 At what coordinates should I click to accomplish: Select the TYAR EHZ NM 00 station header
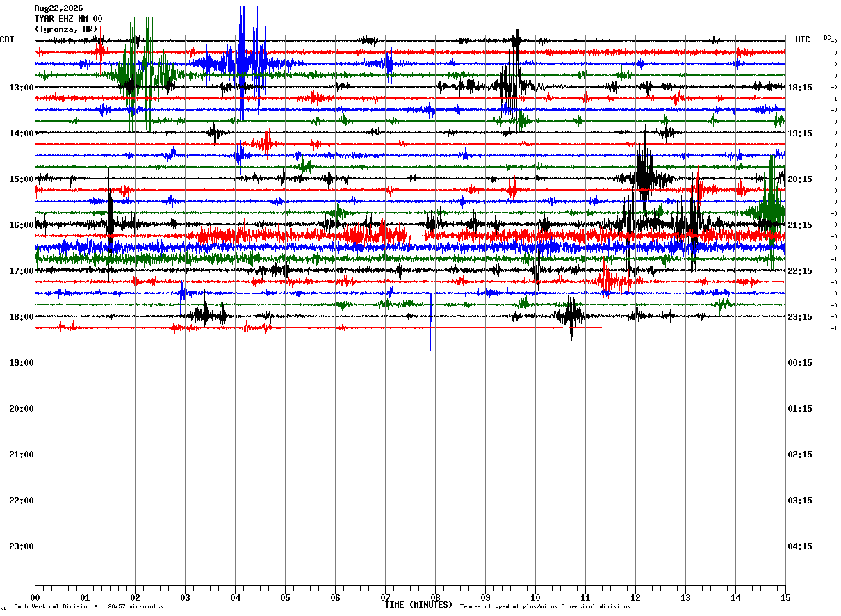pyautogui.click(x=68, y=19)
